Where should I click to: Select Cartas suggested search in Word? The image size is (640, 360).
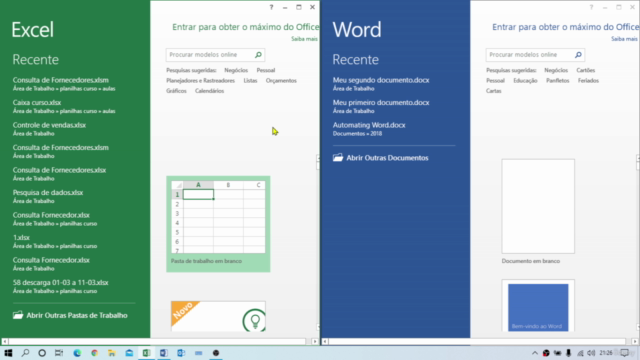tap(493, 91)
